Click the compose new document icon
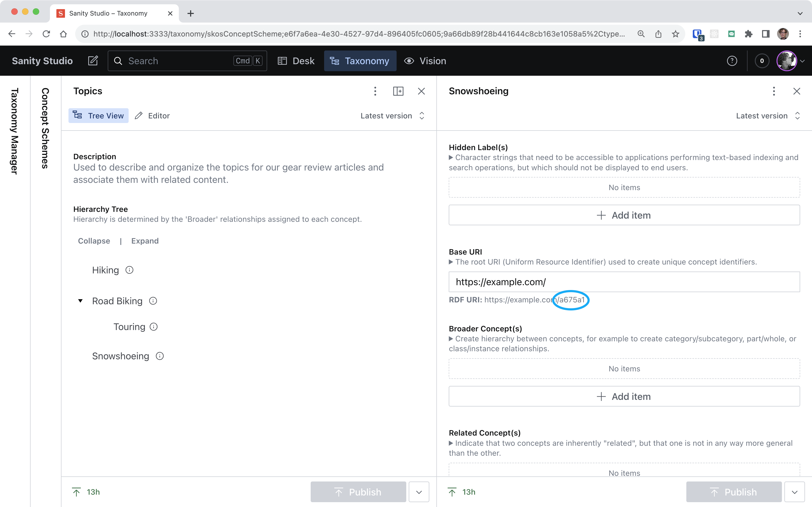The width and height of the screenshot is (812, 507). [x=93, y=61]
